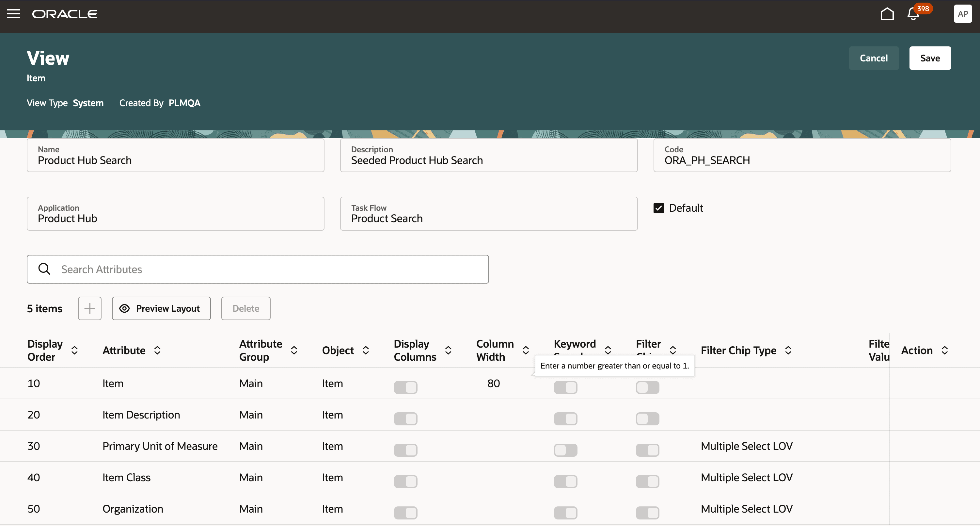Sort by Object column
980x526 pixels.
(366, 350)
